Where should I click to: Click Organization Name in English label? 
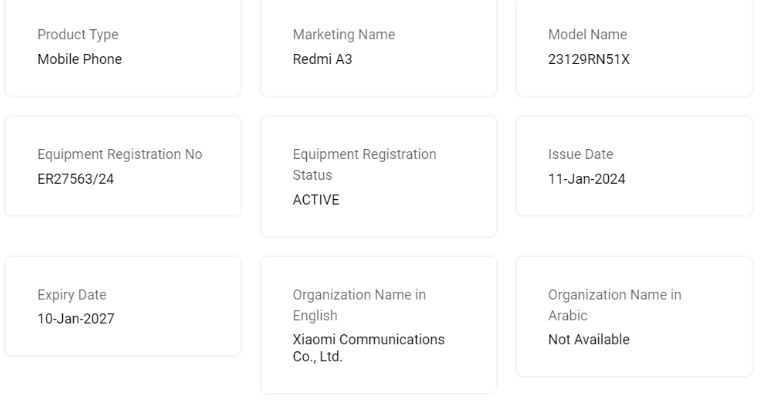point(359,305)
